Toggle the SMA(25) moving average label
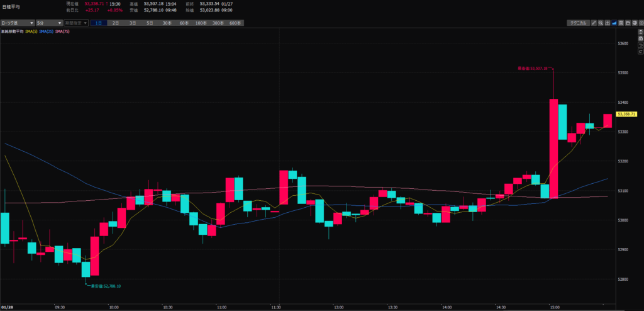The image size is (644, 311). (47, 31)
